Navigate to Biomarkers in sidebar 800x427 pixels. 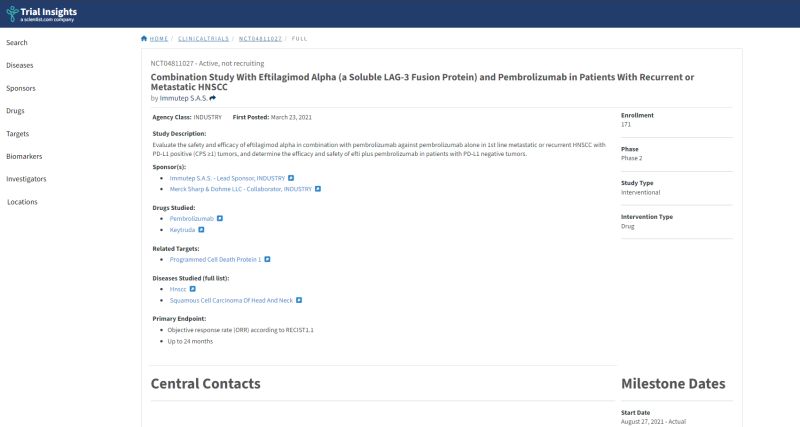click(24, 156)
